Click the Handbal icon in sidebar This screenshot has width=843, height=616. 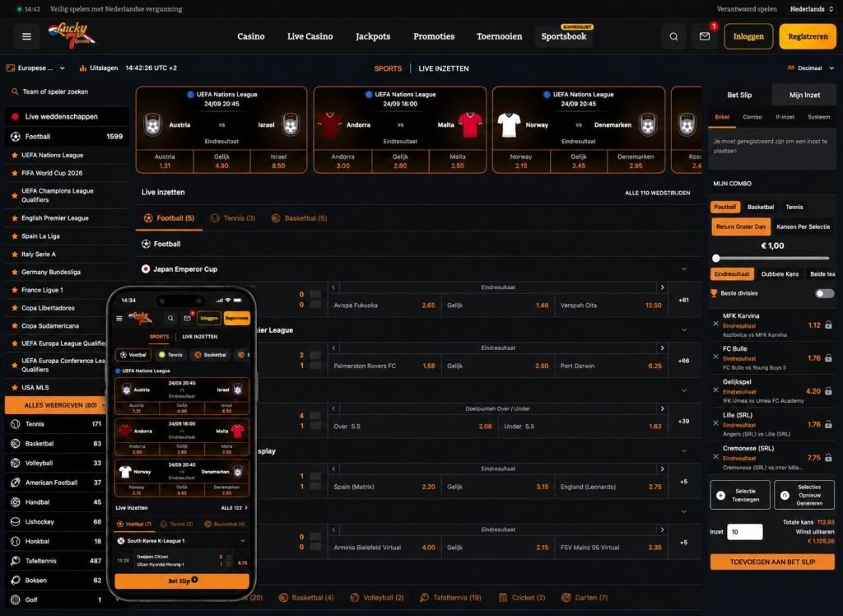(16, 502)
